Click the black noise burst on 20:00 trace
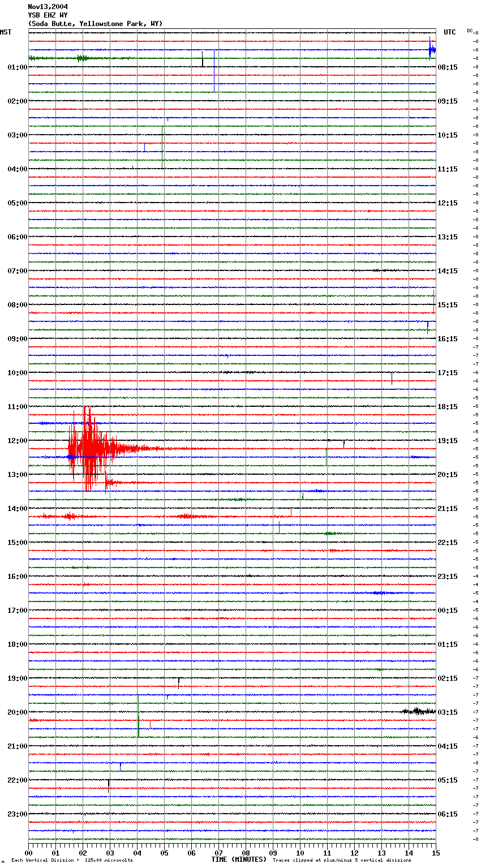 click(x=419, y=711)
